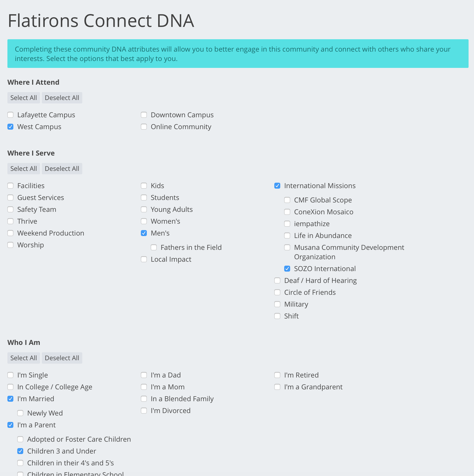Check the Guest Services checkbox
The image size is (474, 476).
[x=10, y=198]
